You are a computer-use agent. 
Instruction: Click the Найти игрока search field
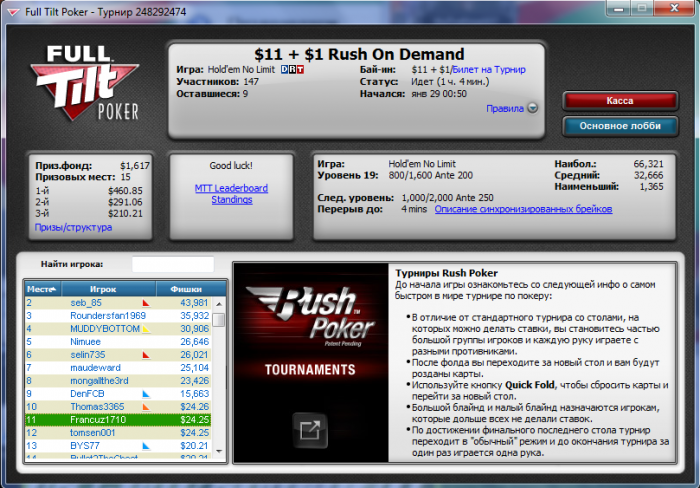click(173, 264)
